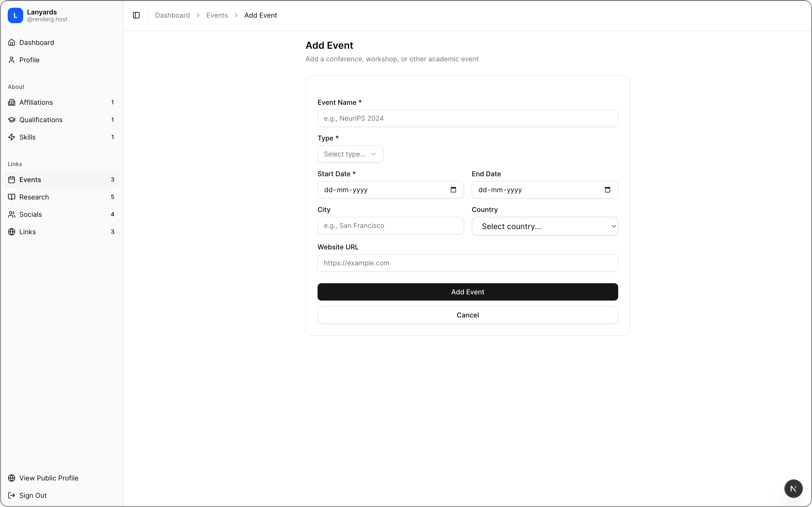Screen dimensions: 812x507
Task: Expand the Select type dropdown
Action: click(x=350, y=154)
